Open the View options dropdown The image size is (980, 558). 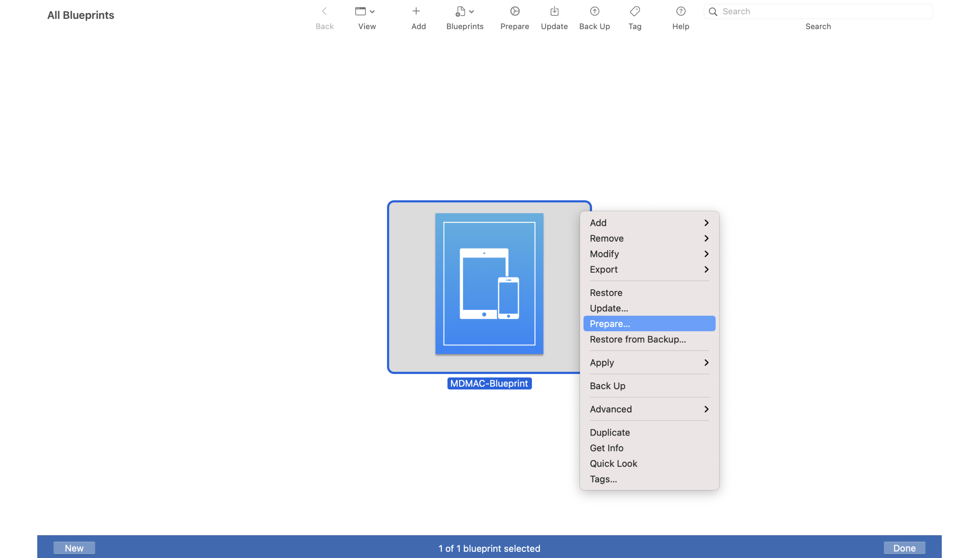(365, 12)
